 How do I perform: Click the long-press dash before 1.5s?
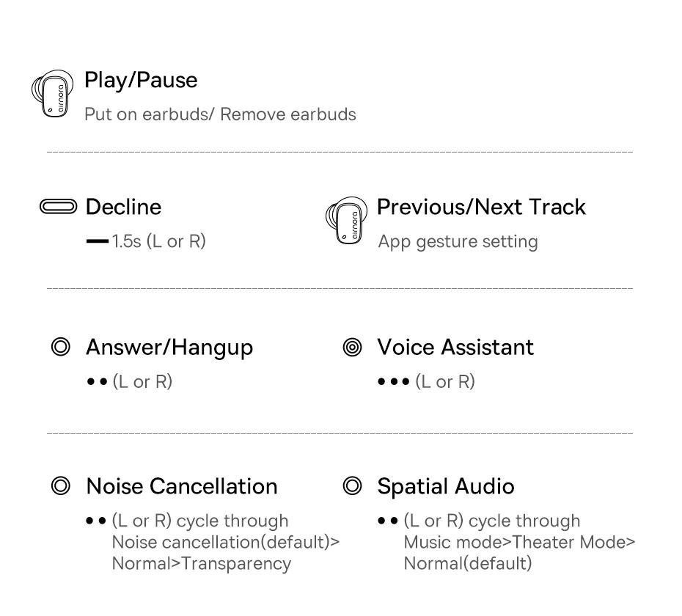click(x=97, y=242)
